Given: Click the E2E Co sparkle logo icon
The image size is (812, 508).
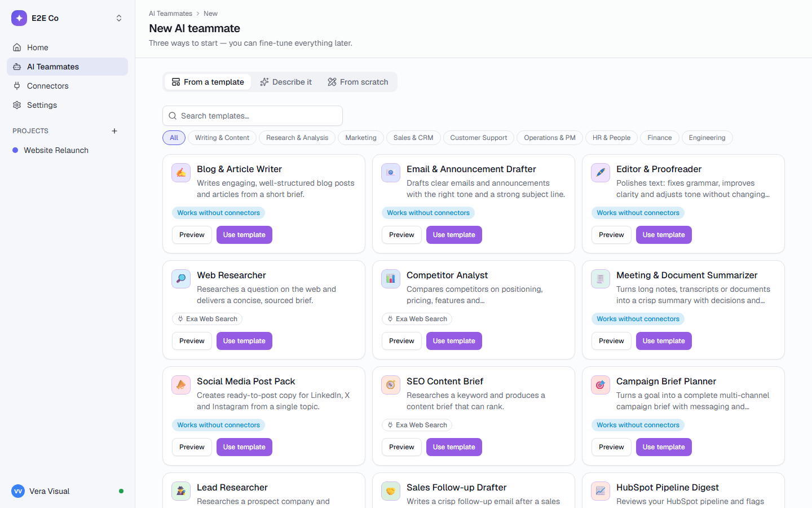Looking at the screenshot, I should tap(19, 18).
